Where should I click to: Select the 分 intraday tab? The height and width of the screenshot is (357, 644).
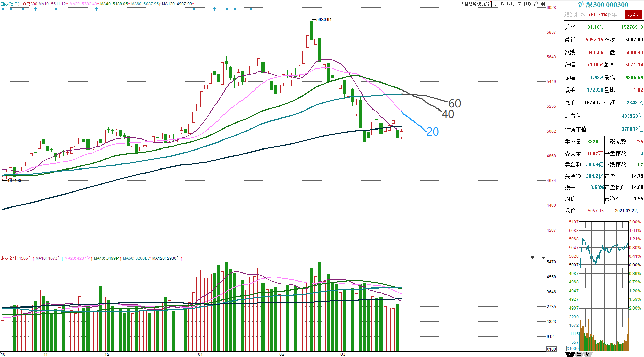(570, 354)
